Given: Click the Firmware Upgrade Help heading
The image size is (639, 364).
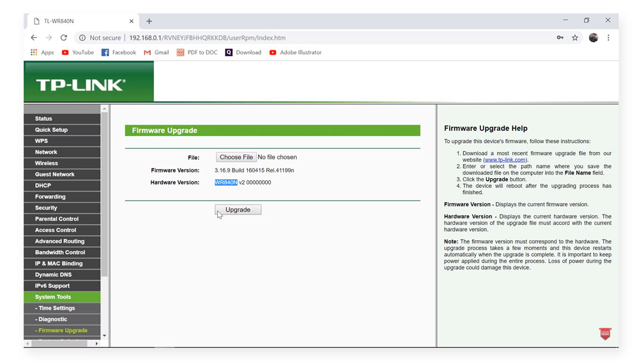Looking at the screenshot, I should pyautogui.click(x=486, y=128).
